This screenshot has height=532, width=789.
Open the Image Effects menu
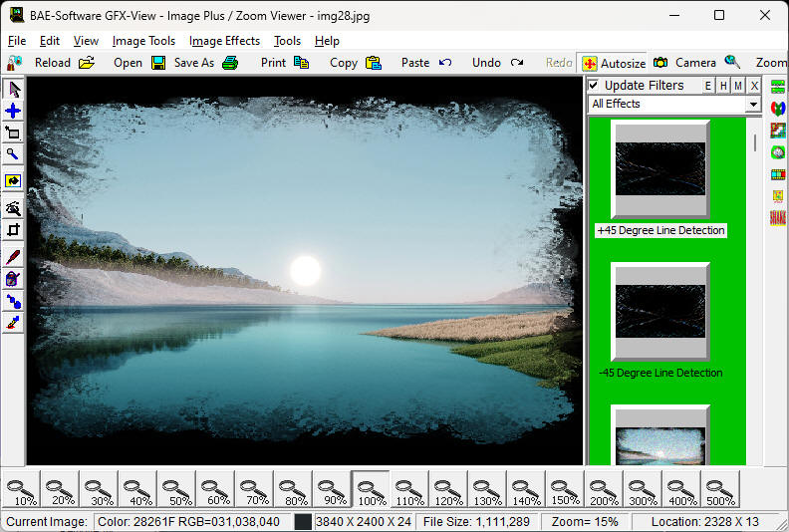224,41
